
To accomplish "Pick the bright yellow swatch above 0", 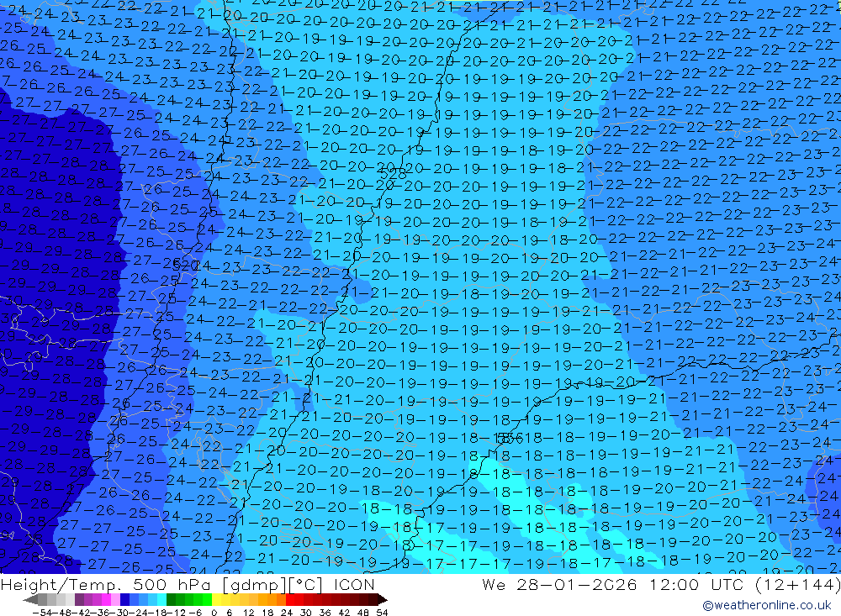I will (217, 599).
